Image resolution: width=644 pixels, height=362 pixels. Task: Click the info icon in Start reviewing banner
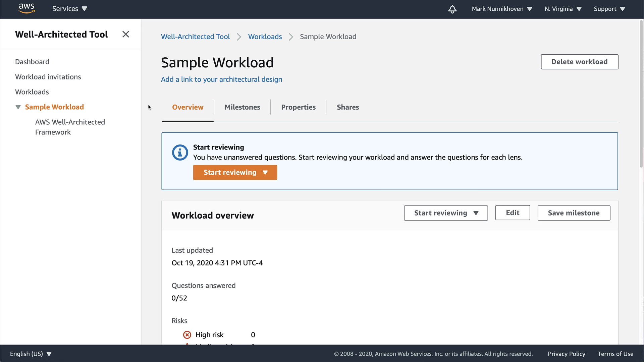click(x=180, y=153)
